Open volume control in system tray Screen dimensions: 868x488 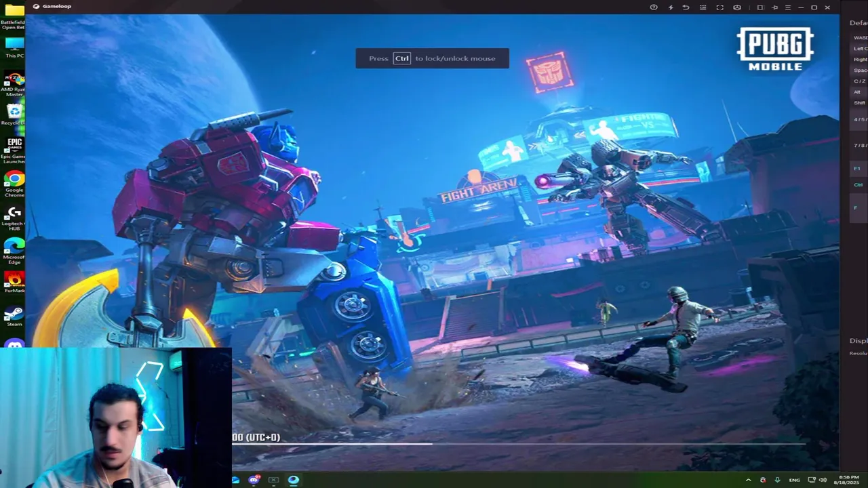[823, 480]
